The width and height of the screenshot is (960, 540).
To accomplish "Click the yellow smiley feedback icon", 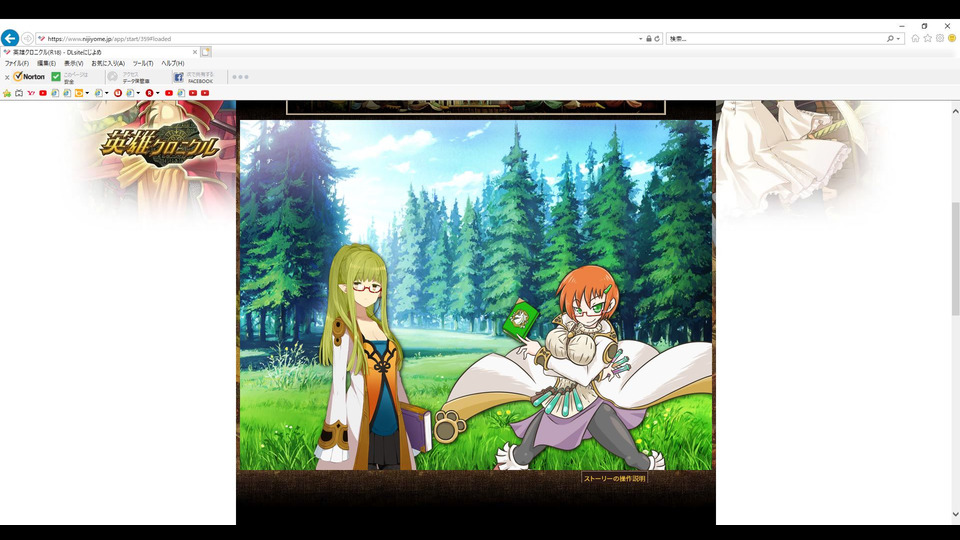I will coord(952,38).
